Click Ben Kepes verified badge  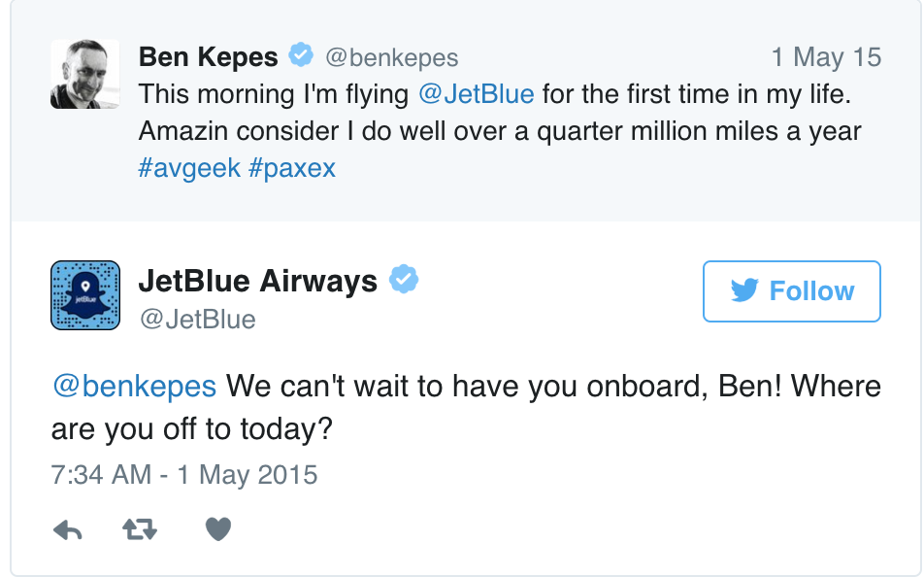[x=301, y=55]
